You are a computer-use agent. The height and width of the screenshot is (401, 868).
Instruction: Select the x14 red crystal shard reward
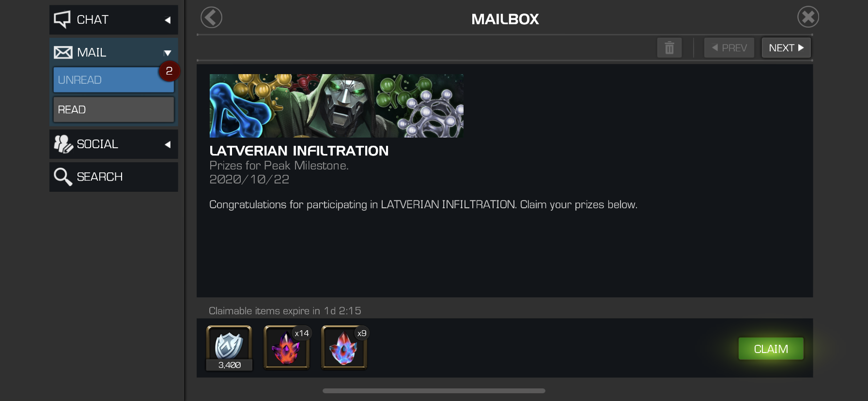[287, 348]
